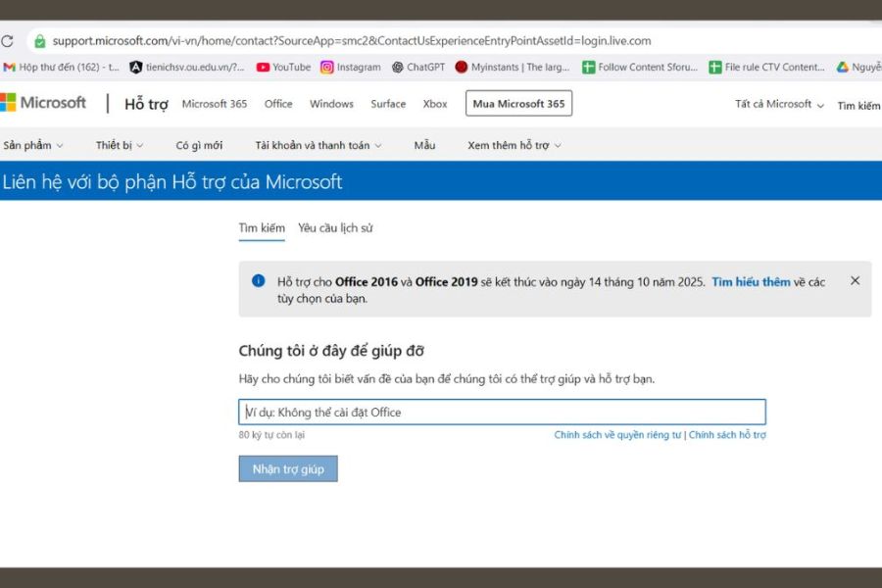Image resolution: width=882 pixels, height=588 pixels.
Task: Open the Tìm hiểu thêm link
Action: coord(751,282)
